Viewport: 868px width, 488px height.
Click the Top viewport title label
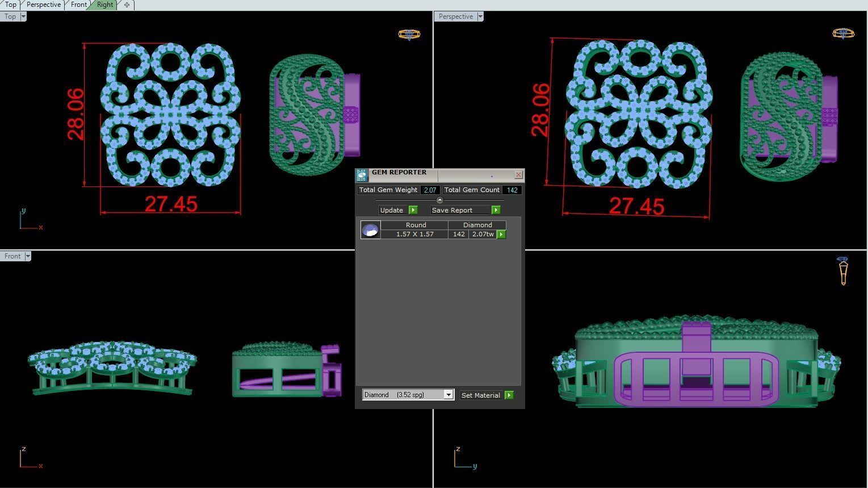tap(10, 16)
